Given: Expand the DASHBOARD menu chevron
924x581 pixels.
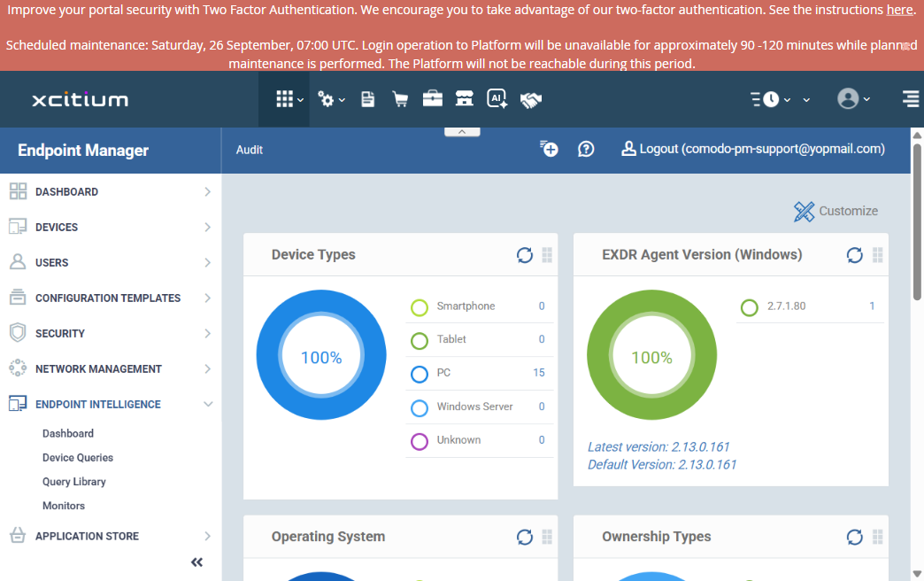Looking at the screenshot, I should pyautogui.click(x=207, y=191).
